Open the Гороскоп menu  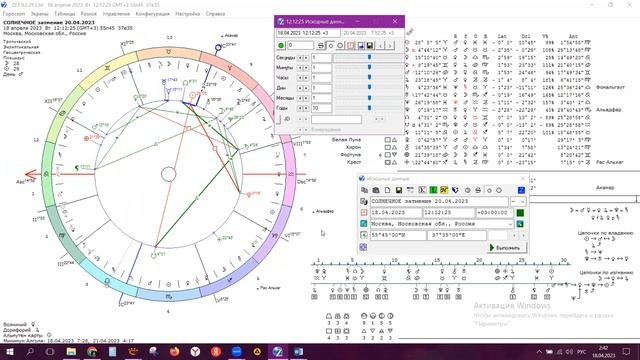[14, 13]
